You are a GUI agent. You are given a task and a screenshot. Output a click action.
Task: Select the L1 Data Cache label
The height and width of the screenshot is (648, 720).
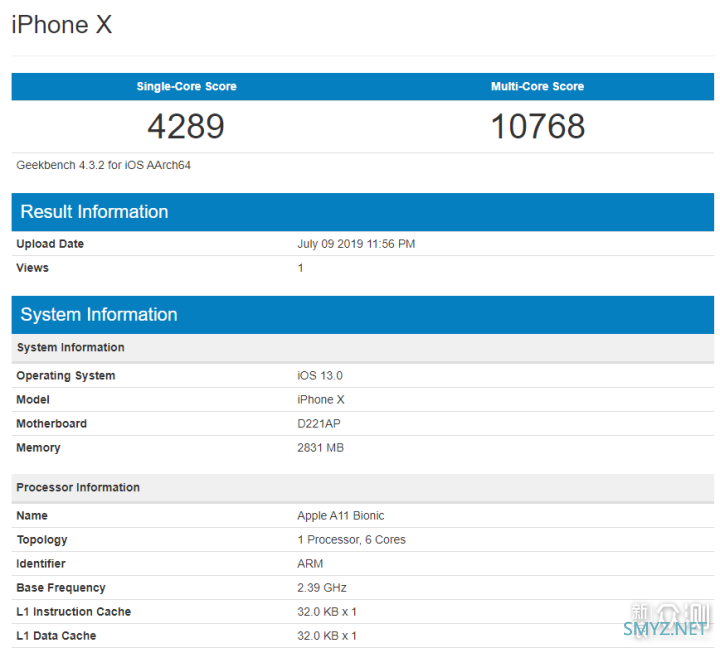pyautogui.click(x=56, y=636)
